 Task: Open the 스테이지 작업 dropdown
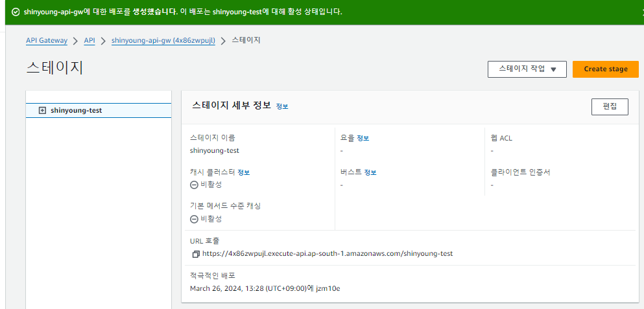click(527, 69)
